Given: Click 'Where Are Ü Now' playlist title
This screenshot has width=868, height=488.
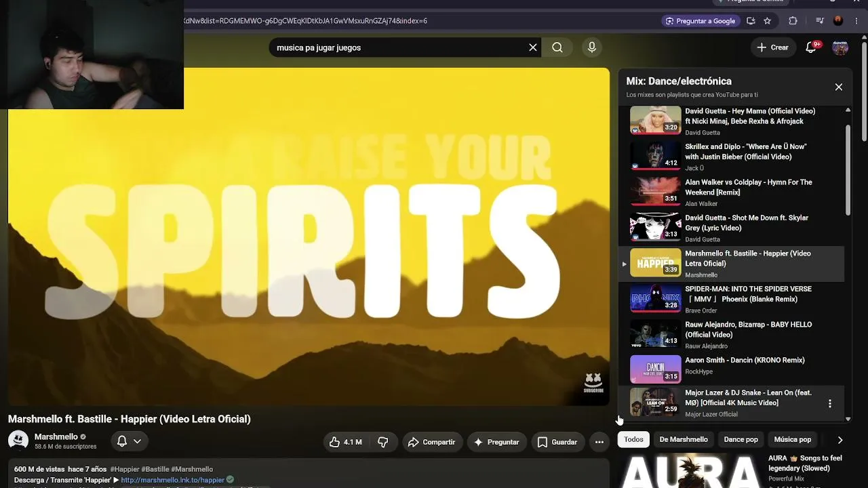Looking at the screenshot, I should (x=746, y=151).
